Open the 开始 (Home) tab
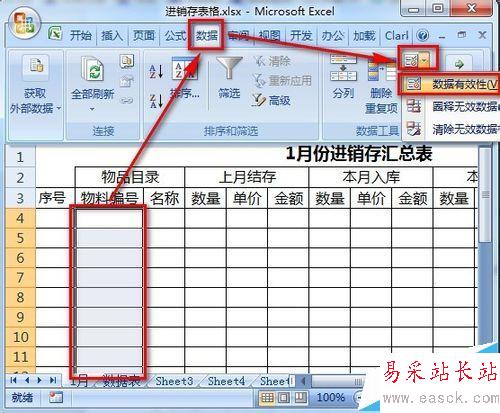This screenshot has width=500, height=413. point(80,35)
